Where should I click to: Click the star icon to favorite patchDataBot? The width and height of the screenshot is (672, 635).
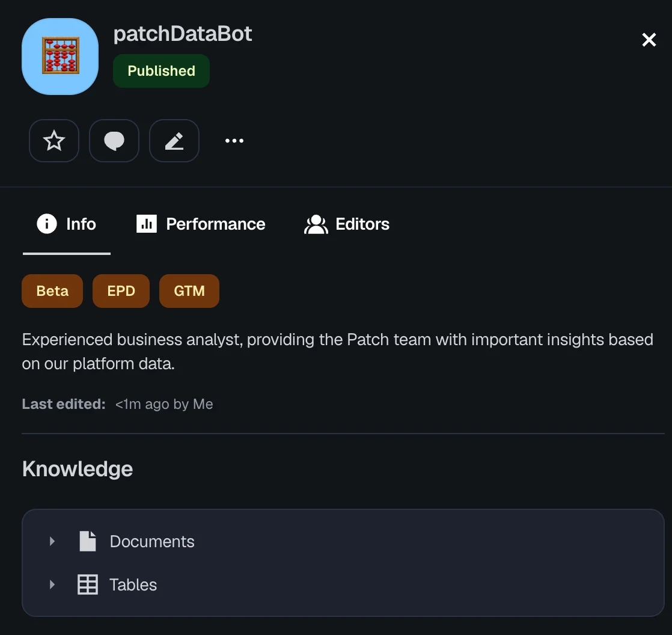coord(54,141)
